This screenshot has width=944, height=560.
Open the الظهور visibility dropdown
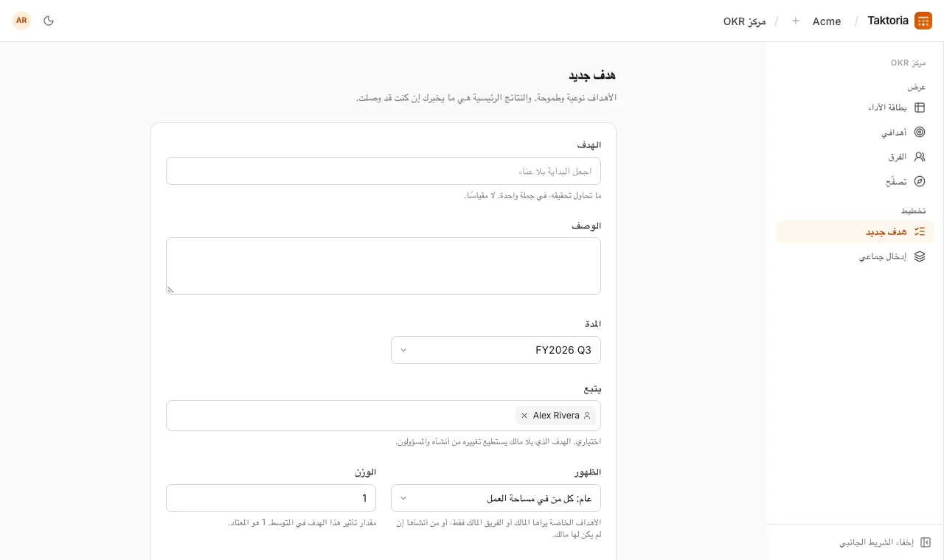pyautogui.click(x=496, y=498)
